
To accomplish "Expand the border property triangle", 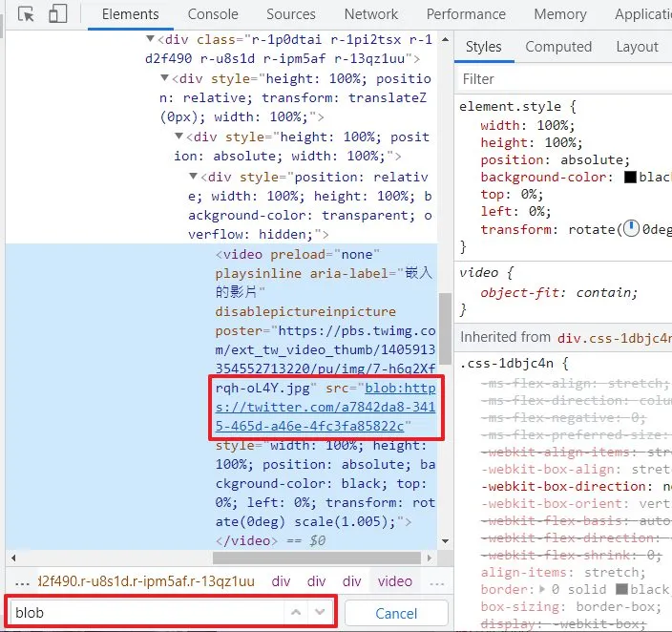I will tap(542, 589).
